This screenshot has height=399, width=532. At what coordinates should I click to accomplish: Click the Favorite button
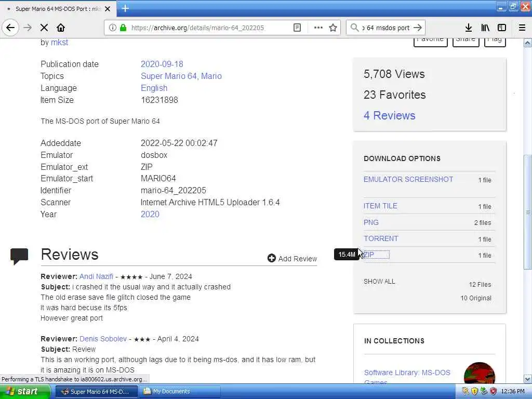[x=430, y=42]
